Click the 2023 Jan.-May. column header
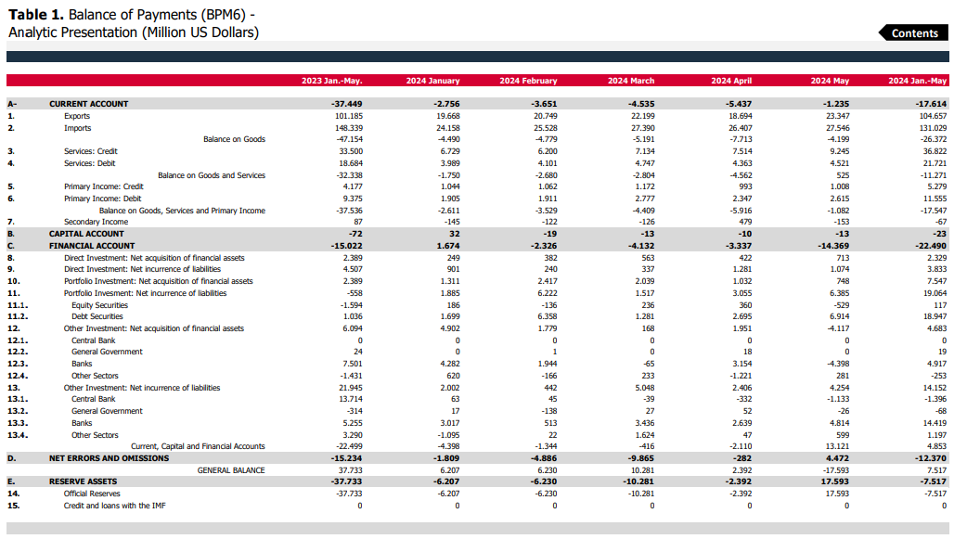The image size is (980, 539). [x=331, y=82]
